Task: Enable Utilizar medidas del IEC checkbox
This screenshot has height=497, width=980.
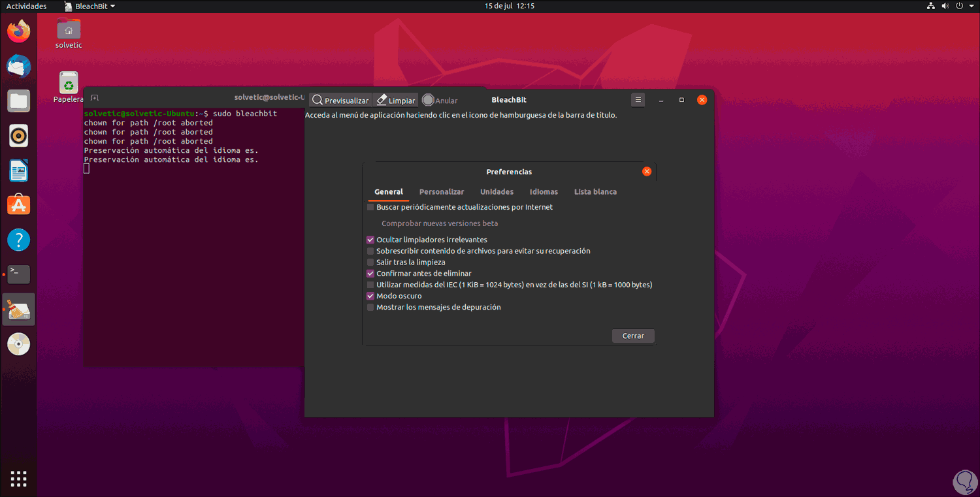Action: pos(370,285)
